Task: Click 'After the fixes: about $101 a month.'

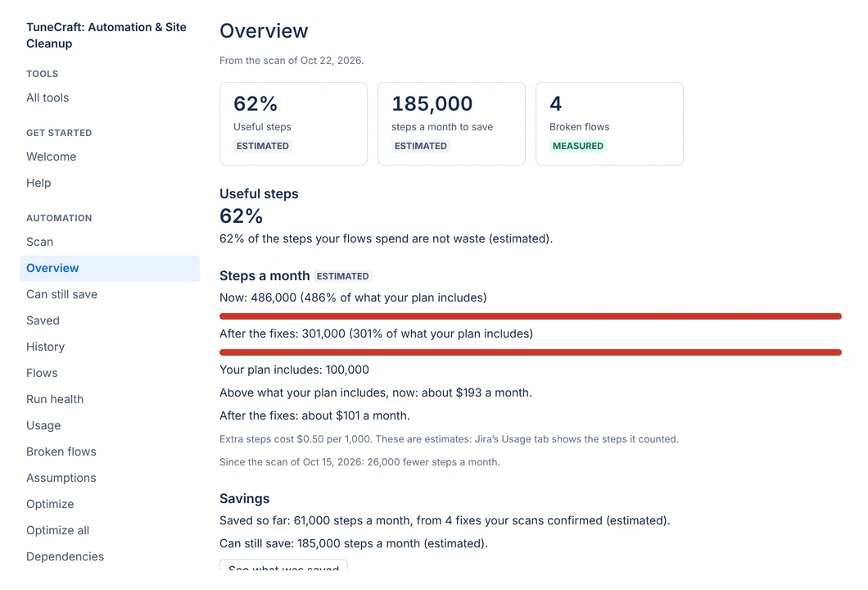Action: [315, 415]
